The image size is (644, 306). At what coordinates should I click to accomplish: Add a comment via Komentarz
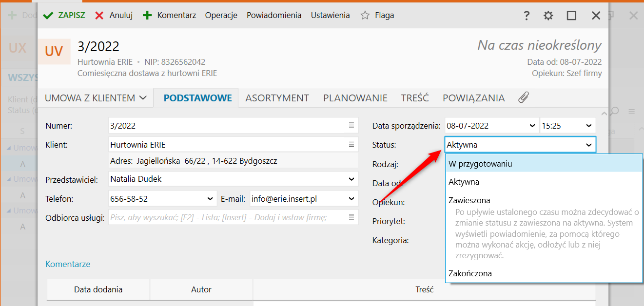coord(169,15)
